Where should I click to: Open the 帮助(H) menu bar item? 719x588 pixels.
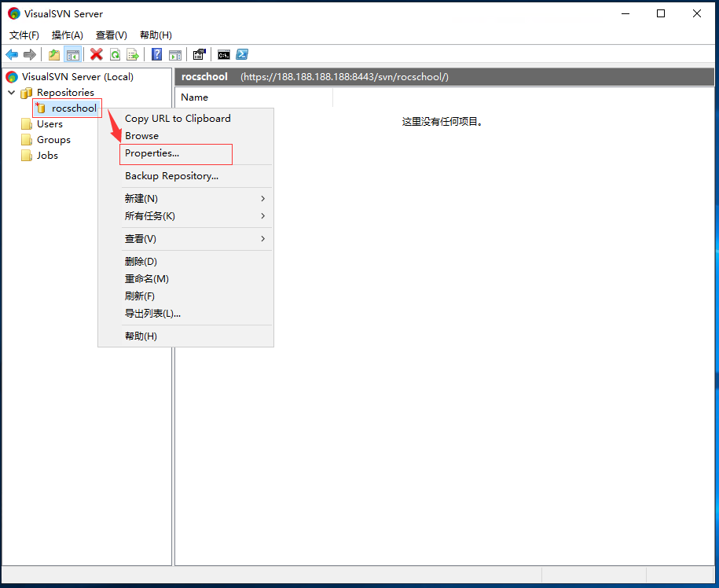click(156, 35)
